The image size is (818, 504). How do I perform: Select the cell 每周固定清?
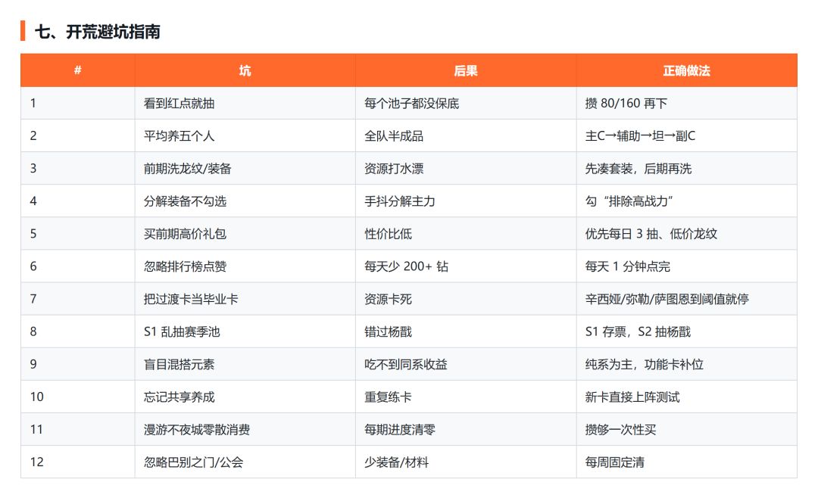[686, 462]
